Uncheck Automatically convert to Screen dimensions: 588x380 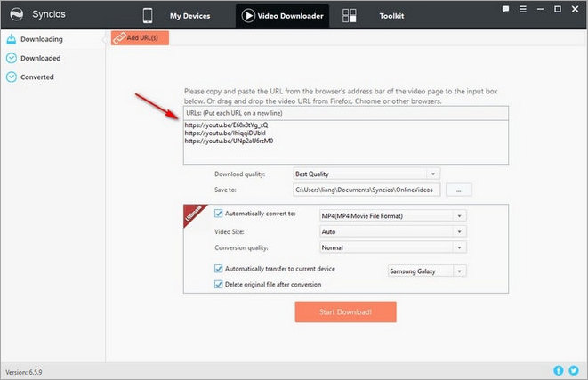pos(218,214)
